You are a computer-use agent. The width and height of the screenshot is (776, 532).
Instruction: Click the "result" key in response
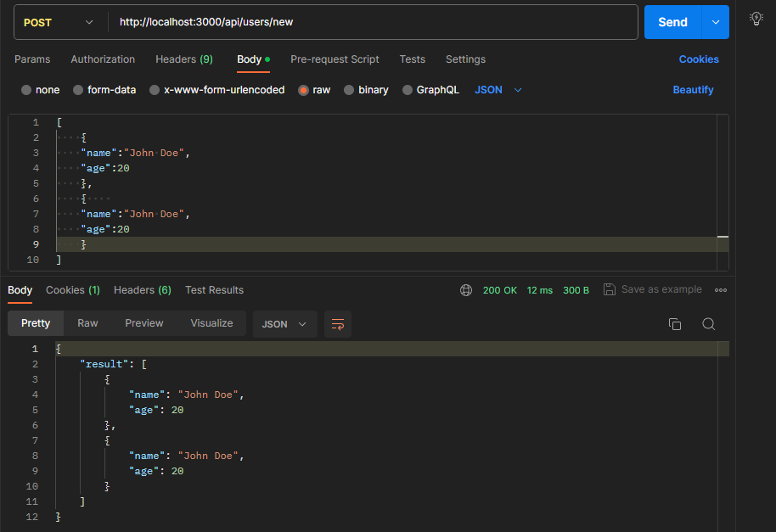click(x=104, y=364)
